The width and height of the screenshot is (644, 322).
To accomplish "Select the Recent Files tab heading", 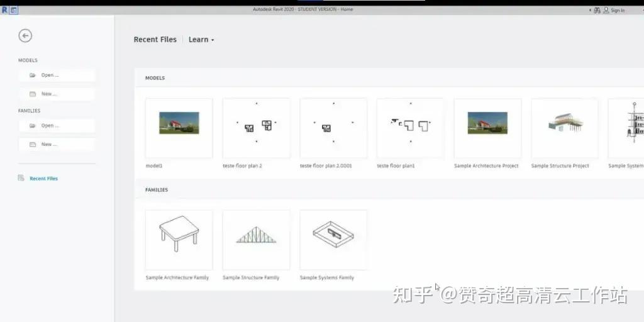I will coord(155,40).
